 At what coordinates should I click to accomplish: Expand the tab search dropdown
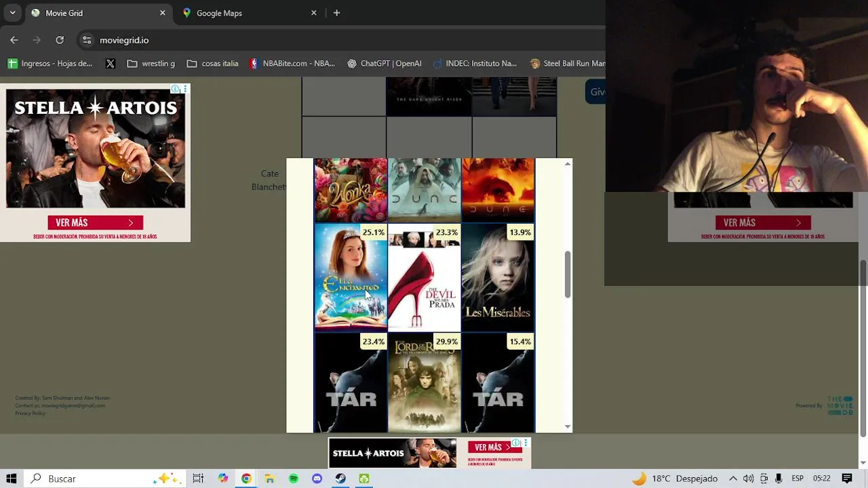pos(12,13)
